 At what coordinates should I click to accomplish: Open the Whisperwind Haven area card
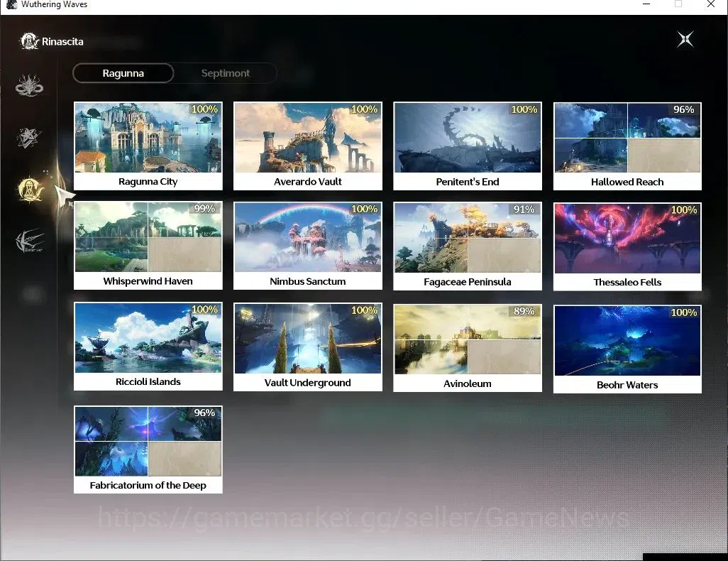148,246
